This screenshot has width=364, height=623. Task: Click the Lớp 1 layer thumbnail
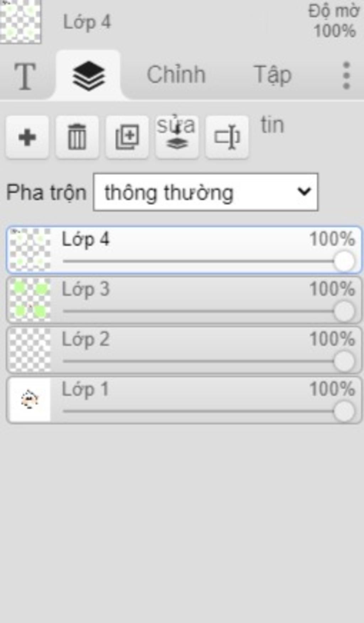30,400
